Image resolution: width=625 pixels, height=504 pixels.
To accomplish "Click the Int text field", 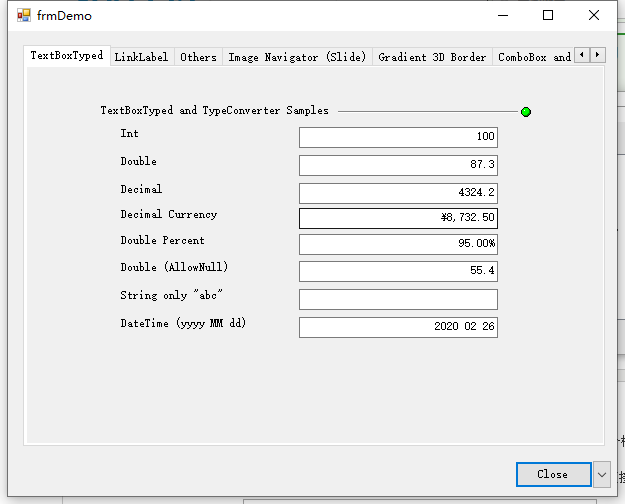I will coord(398,137).
